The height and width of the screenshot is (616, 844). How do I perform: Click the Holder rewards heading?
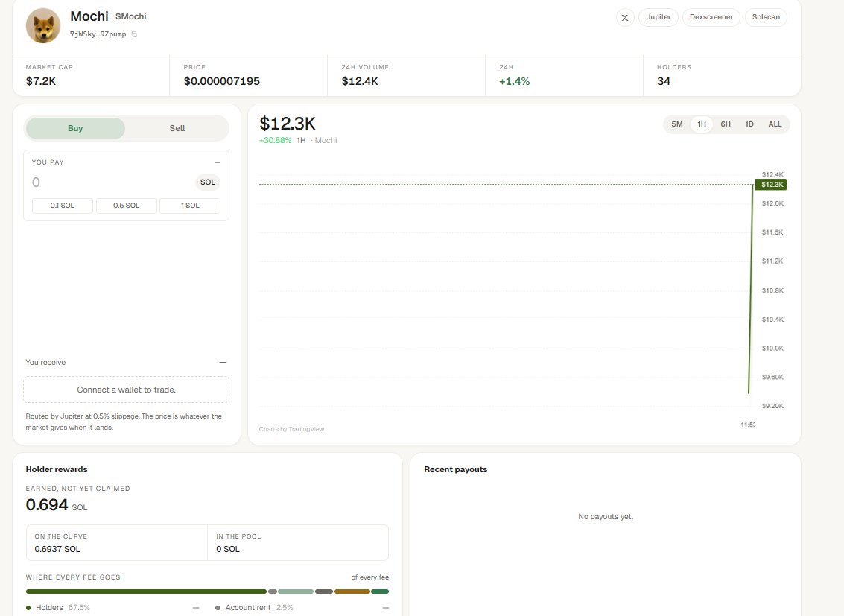[57, 469]
